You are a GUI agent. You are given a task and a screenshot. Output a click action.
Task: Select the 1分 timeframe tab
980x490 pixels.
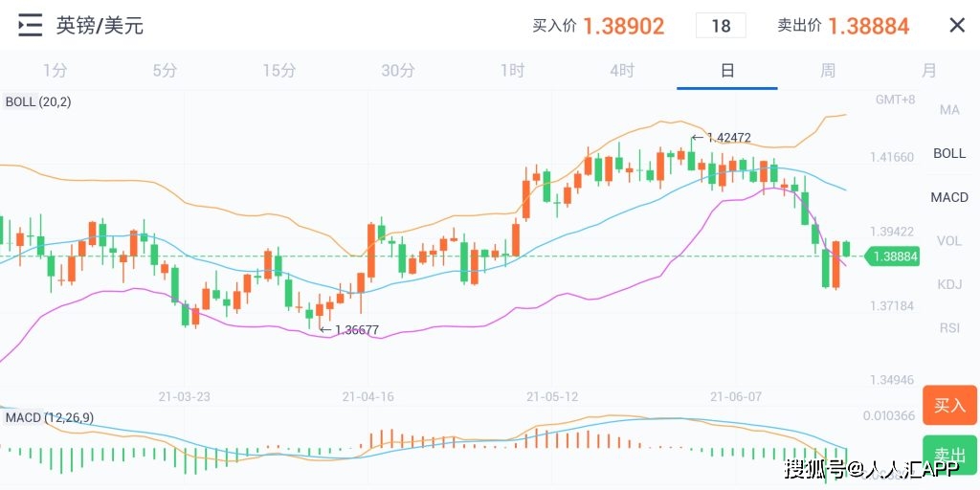tap(55, 71)
